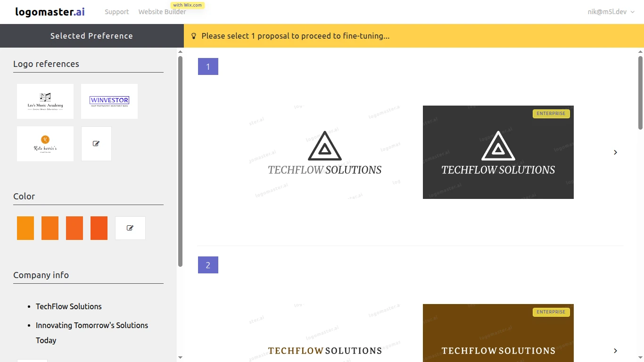Click the Company info heading
This screenshot has width=644, height=362.
tap(41, 275)
